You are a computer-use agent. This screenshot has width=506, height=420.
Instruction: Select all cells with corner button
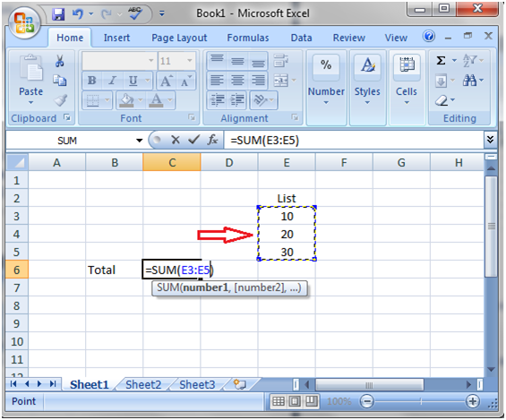tap(17, 162)
